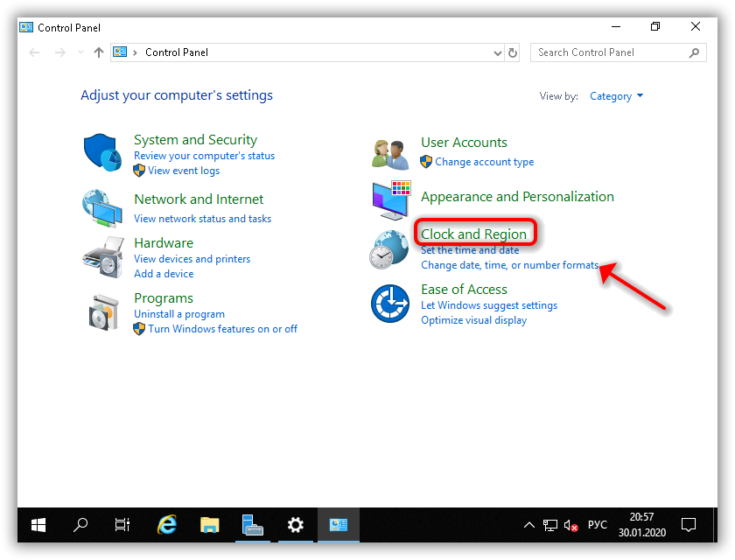Click inside the Search Control Panel field

tap(611, 52)
